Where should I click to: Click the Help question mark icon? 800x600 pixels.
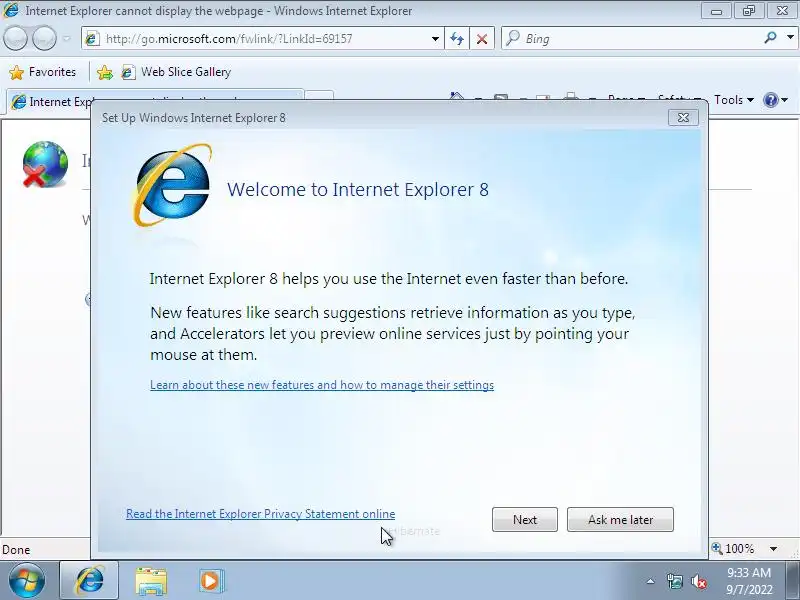(x=770, y=100)
